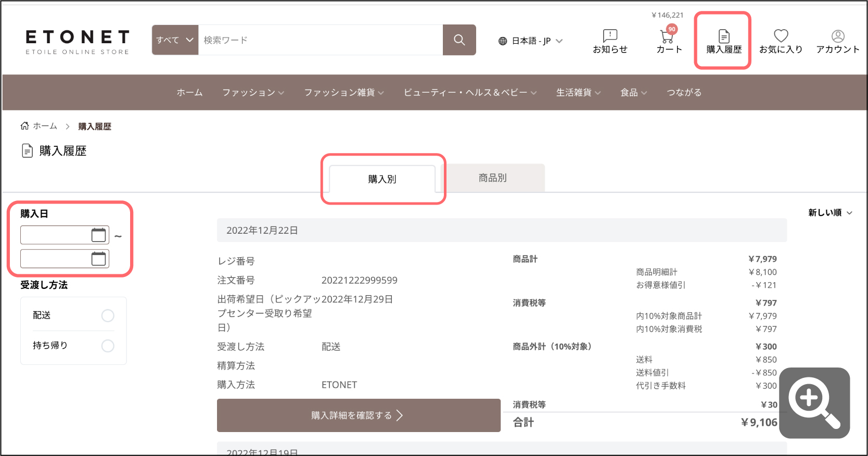The height and width of the screenshot is (456, 868).
Task: Switch to the 商品別 tab
Action: (492, 178)
